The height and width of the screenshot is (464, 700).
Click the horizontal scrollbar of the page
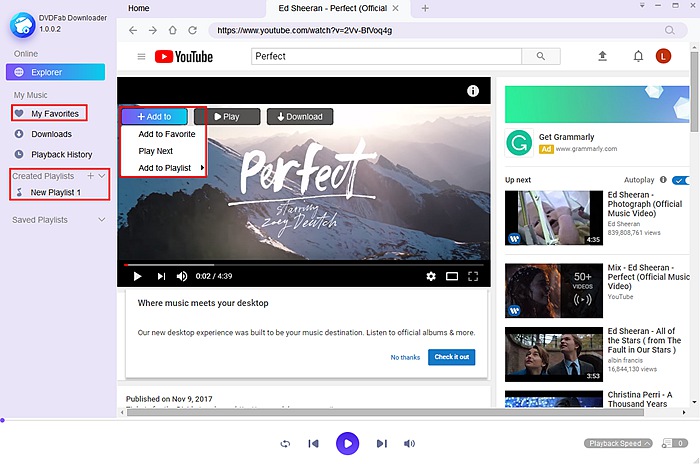(385, 413)
